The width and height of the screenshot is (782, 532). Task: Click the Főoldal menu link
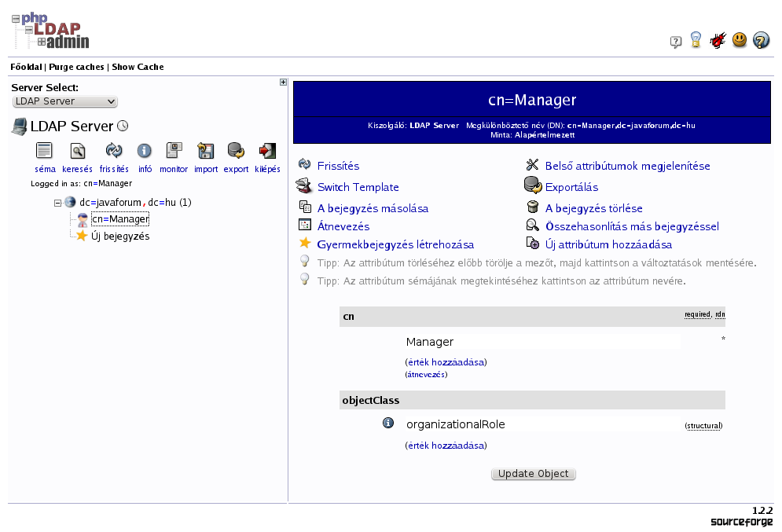[26, 68]
